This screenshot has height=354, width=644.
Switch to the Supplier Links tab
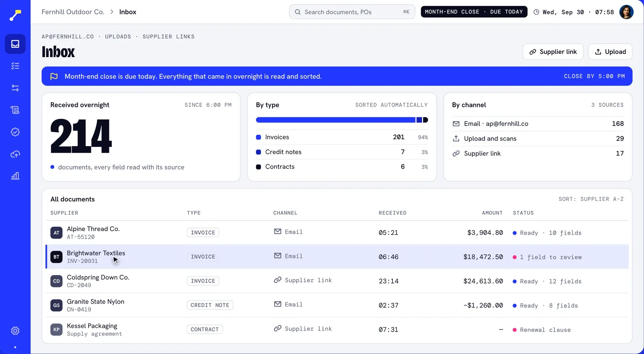click(168, 37)
